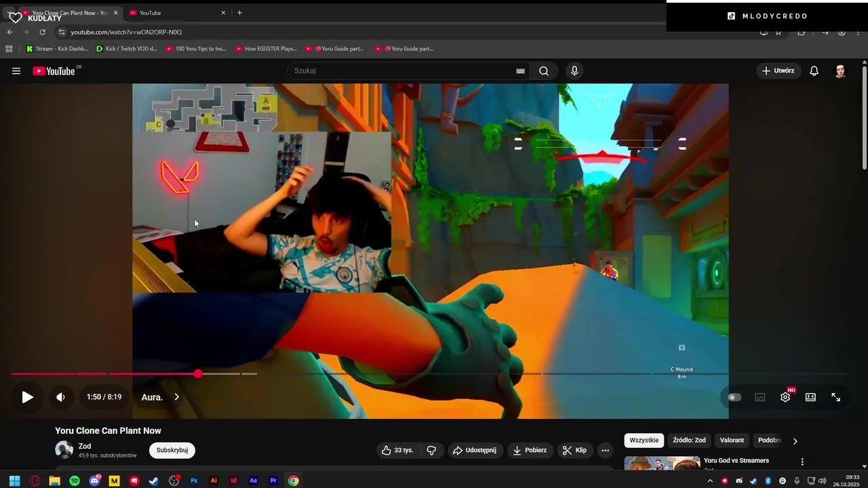Open options for Yoru God vs Streamers
The image size is (868, 488).
coord(802,462)
